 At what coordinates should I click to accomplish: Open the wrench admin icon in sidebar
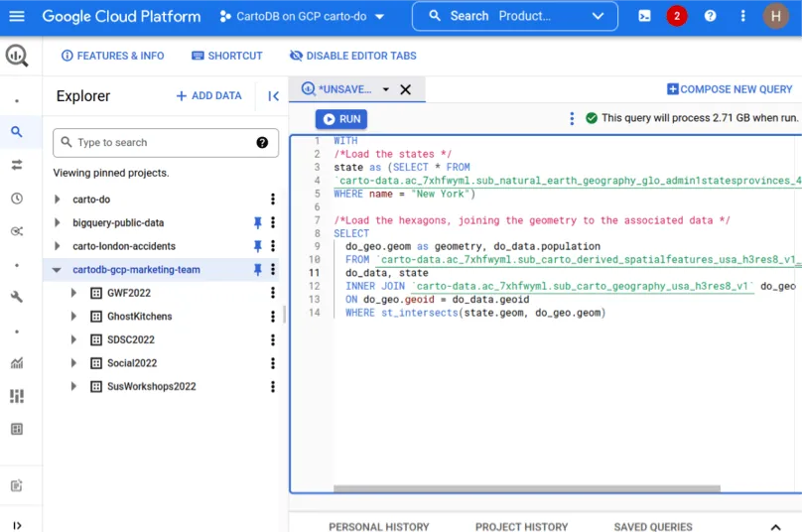pos(17,297)
